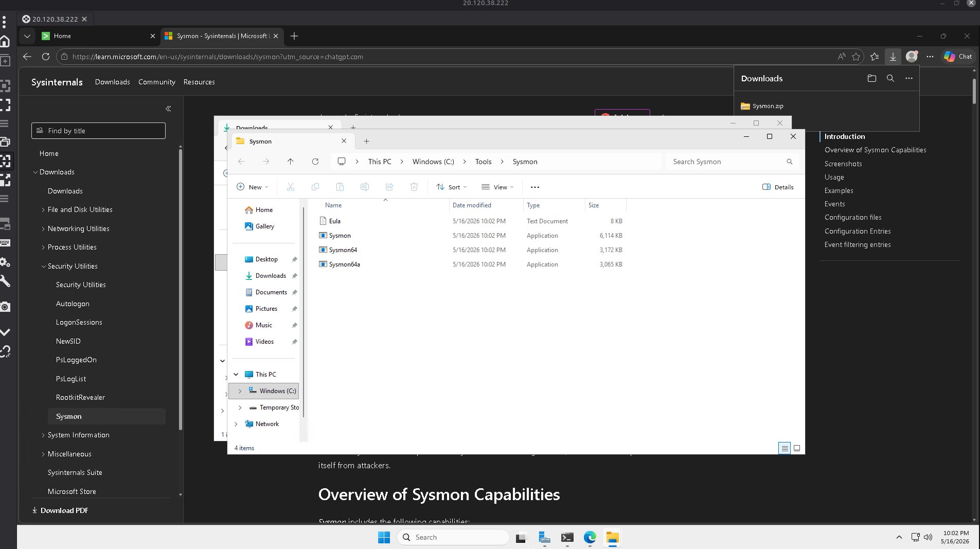Click the Paste icon in Explorer toolbar

coord(340,187)
